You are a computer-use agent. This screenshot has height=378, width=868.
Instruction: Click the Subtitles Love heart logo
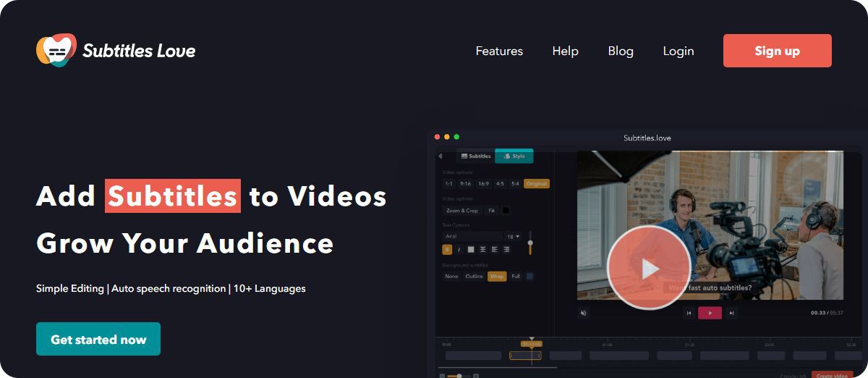pos(56,51)
